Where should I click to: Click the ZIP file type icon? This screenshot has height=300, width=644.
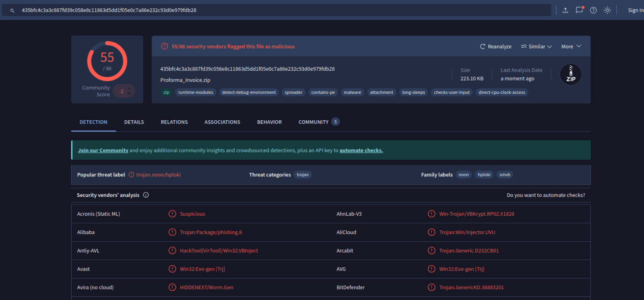point(571,74)
